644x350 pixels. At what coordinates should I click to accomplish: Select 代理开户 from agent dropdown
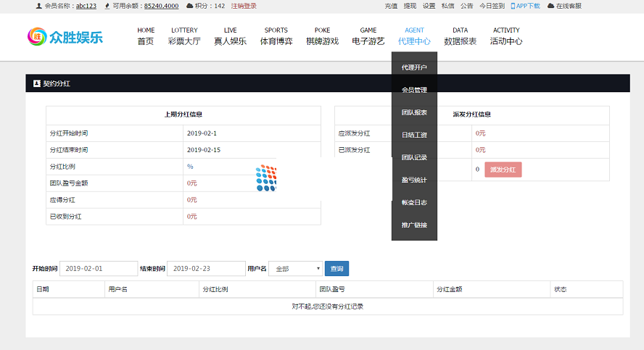(x=414, y=67)
